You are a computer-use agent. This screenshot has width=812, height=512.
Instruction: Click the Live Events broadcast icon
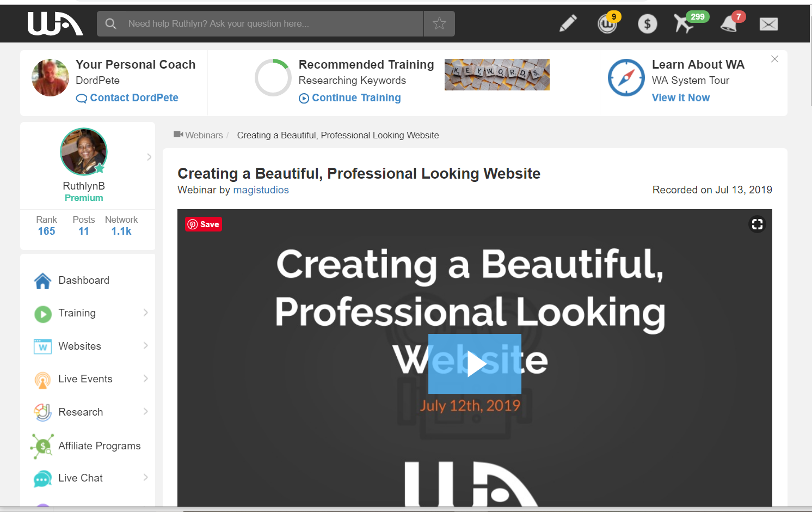[x=42, y=380]
